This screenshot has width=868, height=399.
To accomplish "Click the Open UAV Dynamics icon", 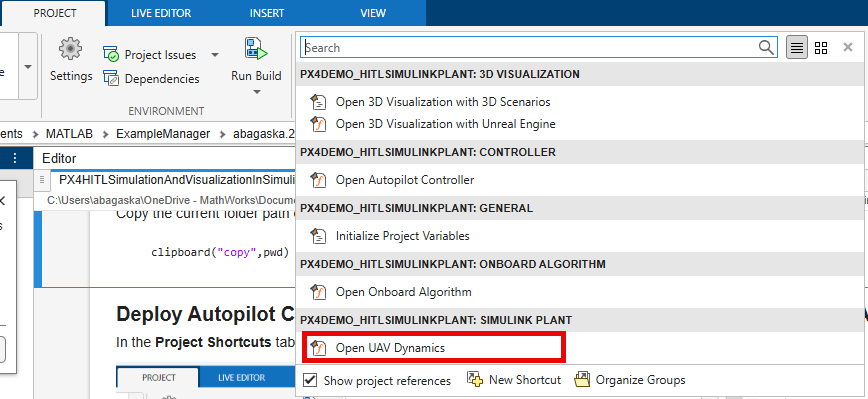I will [x=318, y=348].
